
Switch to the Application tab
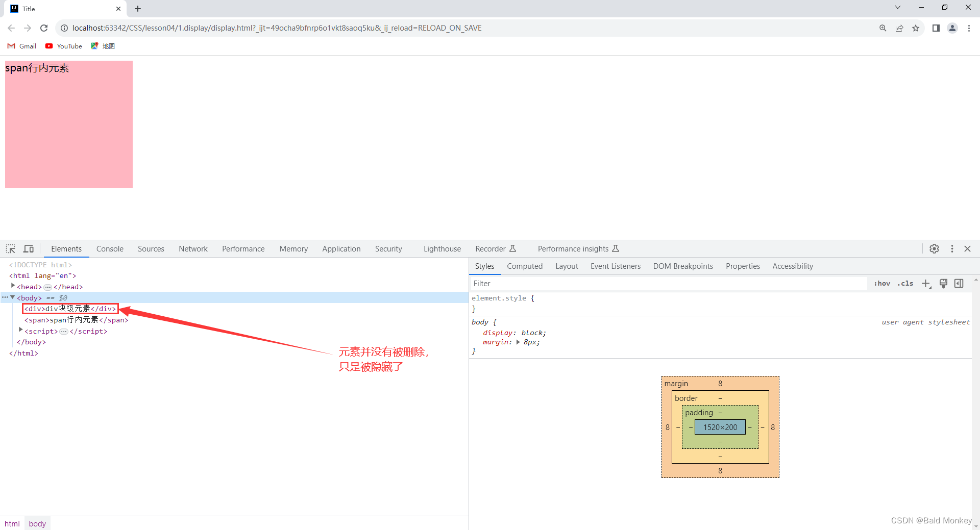341,248
